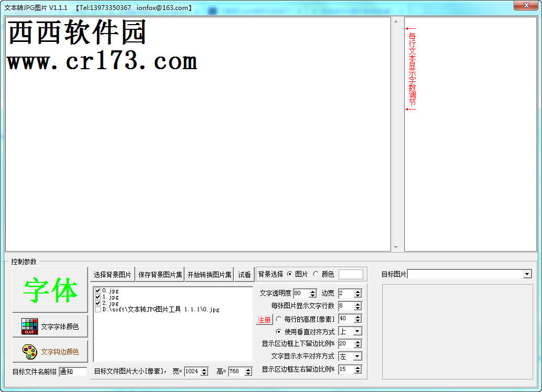Select the 每行的高度[像素] radio option

coord(279,319)
